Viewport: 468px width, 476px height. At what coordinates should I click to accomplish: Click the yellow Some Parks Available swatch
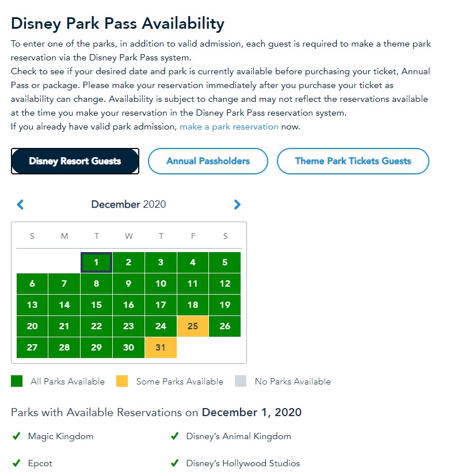coord(122,381)
